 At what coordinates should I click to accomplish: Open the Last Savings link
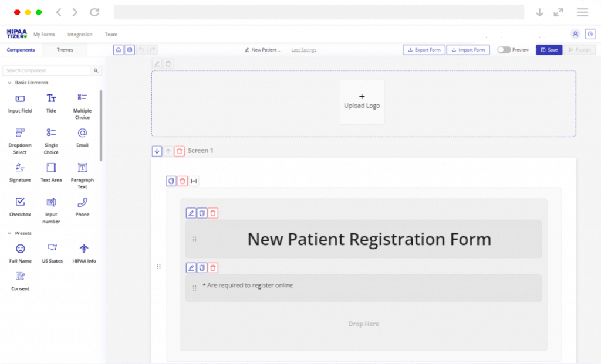[303, 50]
